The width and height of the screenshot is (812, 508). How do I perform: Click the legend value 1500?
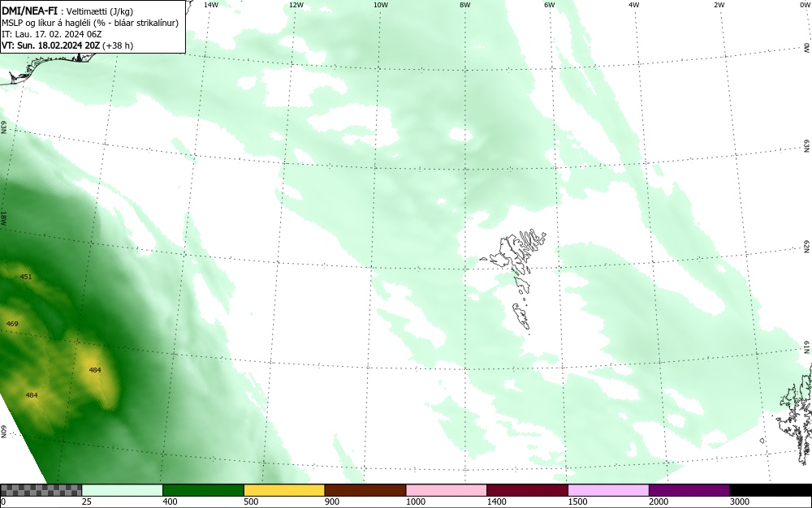pos(577,502)
